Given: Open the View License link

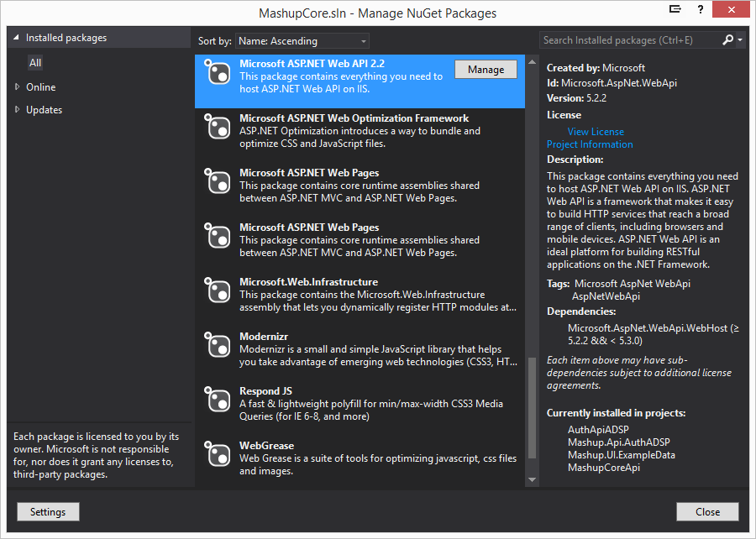Looking at the screenshot, I should point(596,132).
